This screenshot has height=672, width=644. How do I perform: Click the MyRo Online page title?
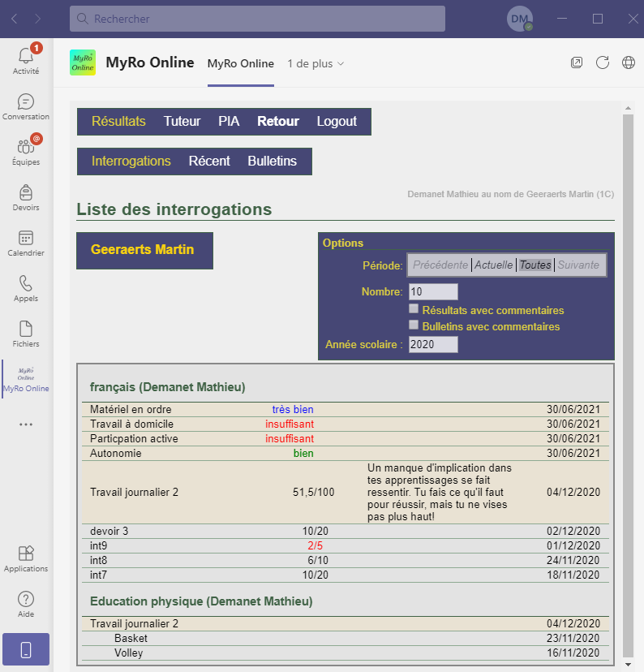[150, 62]
